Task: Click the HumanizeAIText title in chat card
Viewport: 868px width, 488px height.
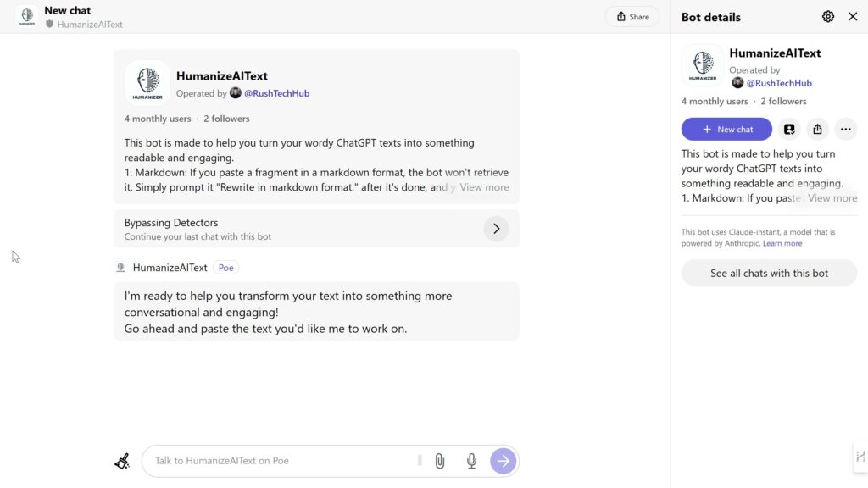Action: tap(222, 76)
